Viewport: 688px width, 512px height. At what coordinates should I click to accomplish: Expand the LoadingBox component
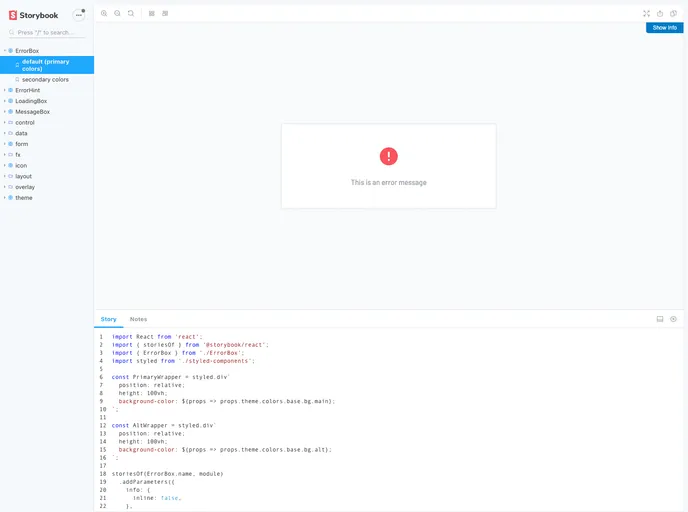(31, 101)
